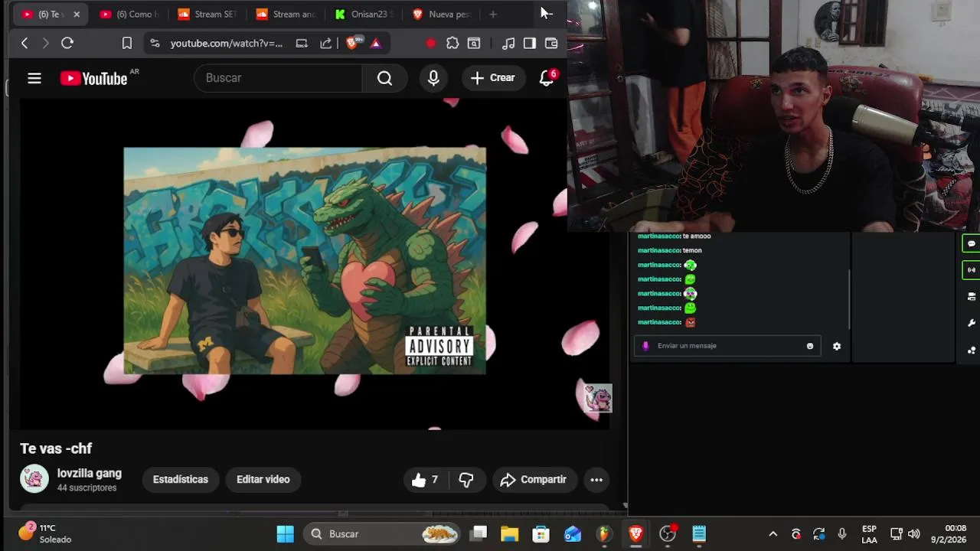
Task: Click the youtube.com address bar URL
Action: point(226,43)
